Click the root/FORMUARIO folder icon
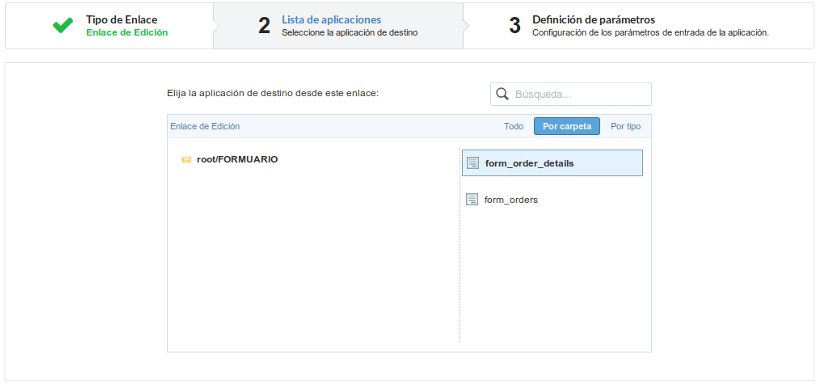818x384 pixels. [186, 160]
